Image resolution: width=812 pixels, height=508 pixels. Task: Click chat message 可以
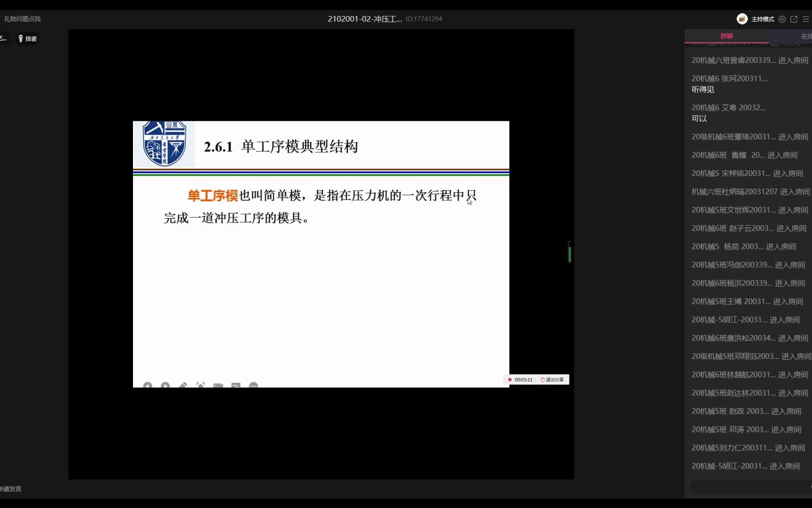coord(699,119)
